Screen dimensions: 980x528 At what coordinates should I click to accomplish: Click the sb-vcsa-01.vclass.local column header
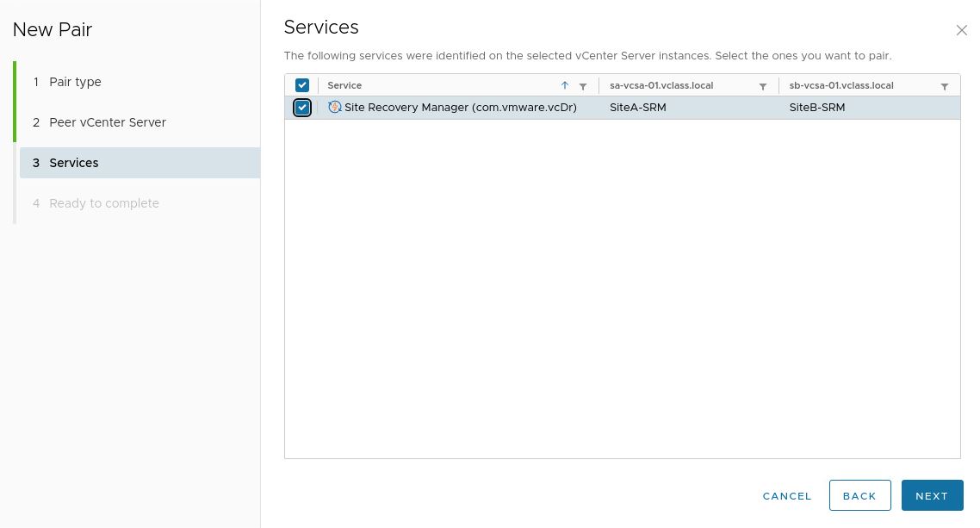[841, 85]
